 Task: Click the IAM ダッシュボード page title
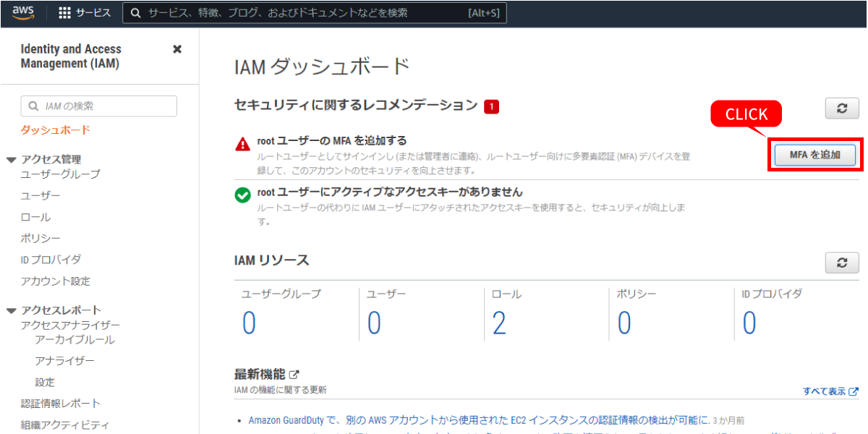[x=323, y=67]
